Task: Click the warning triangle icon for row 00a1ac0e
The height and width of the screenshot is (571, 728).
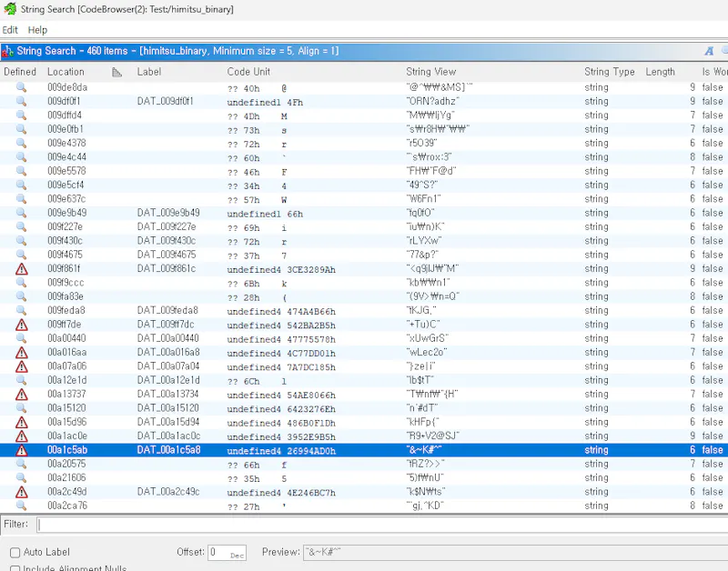Action: tap(21, 436)
